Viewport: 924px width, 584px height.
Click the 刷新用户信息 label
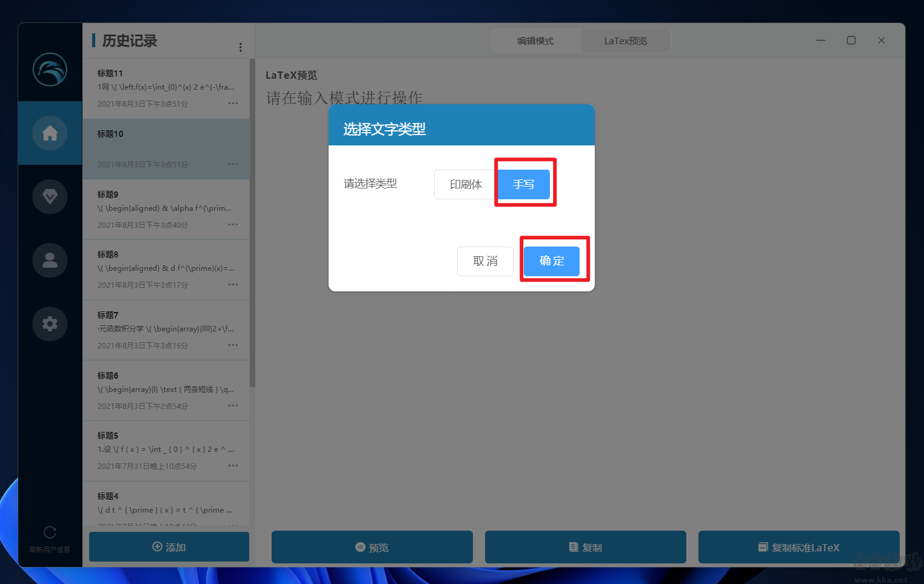(x=50, y=549)
